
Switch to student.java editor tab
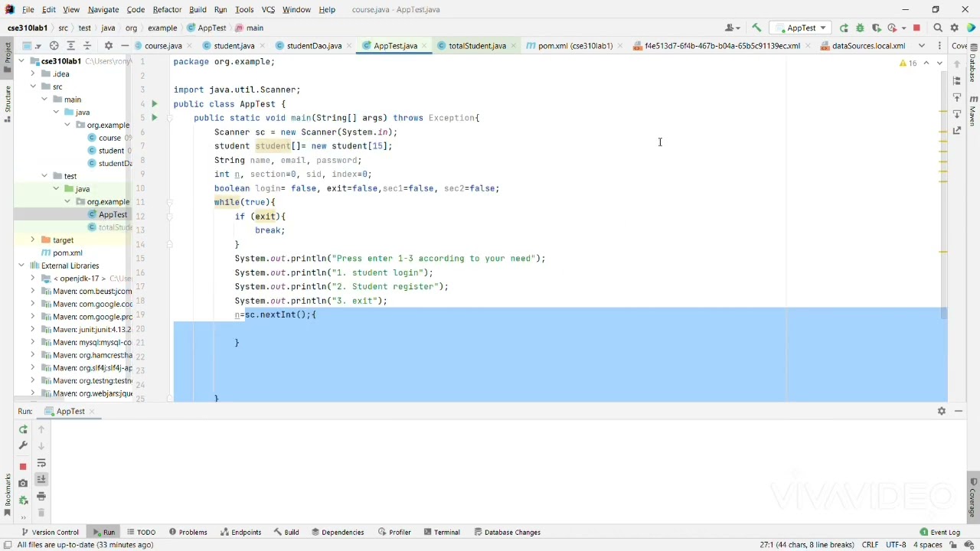pos(233,46)
